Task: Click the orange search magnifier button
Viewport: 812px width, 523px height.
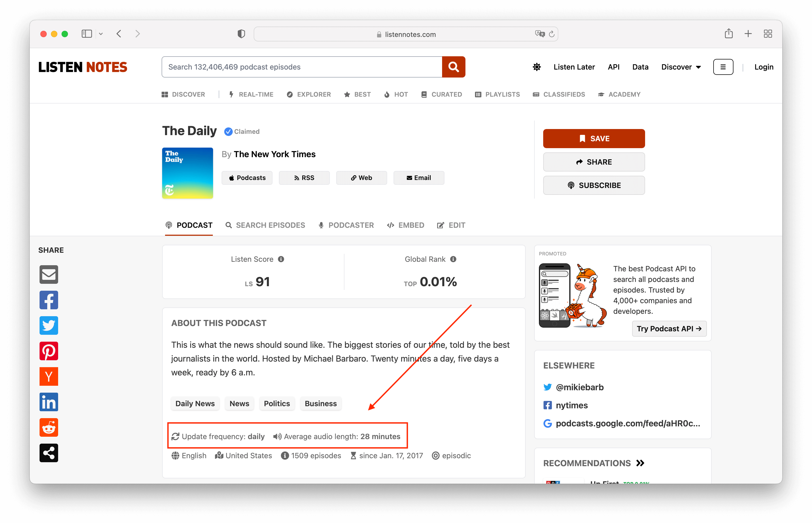Action: (453, 67)
